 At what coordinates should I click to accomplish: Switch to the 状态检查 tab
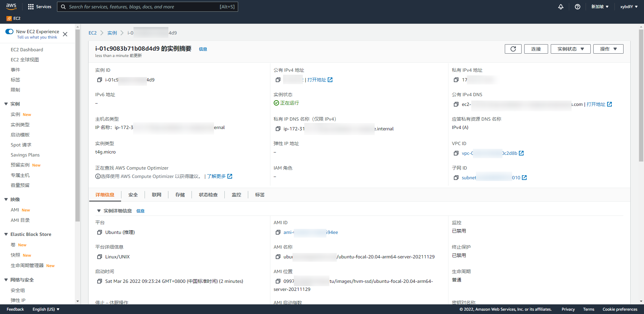point(208,195)
